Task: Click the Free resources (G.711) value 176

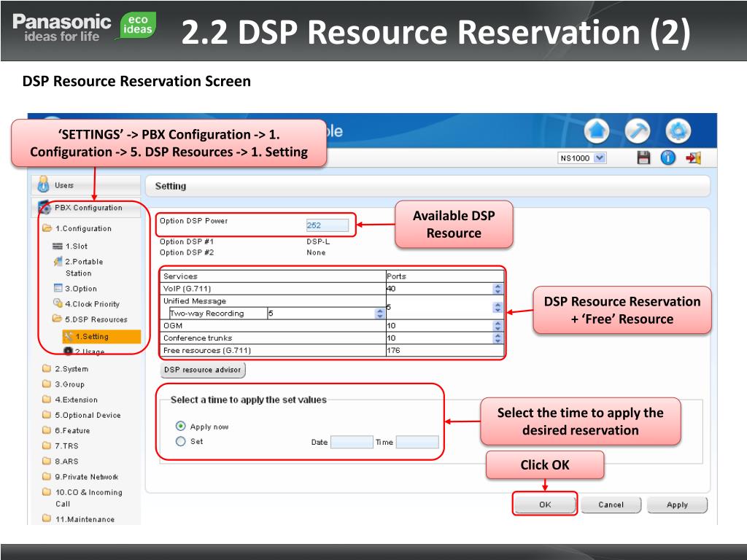Action: [393, 351]
